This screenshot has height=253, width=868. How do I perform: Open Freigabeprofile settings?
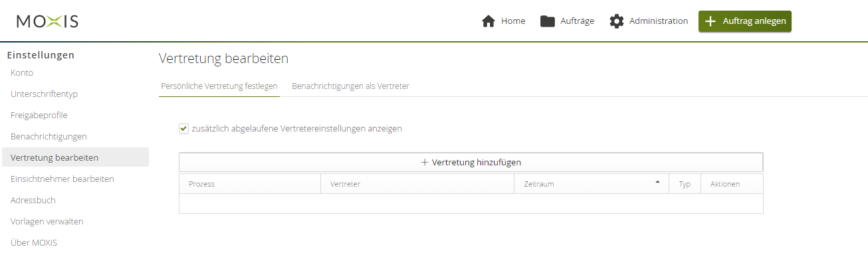(x=39, y=116)
